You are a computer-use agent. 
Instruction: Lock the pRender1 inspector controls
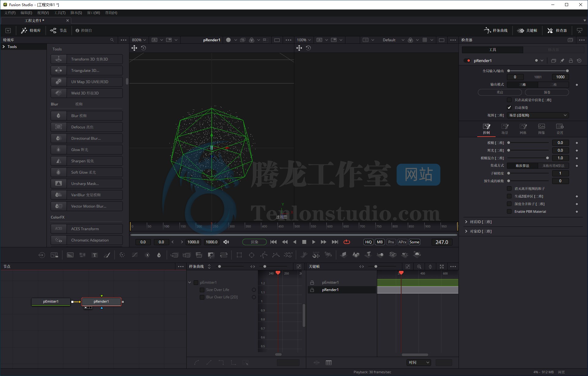coord(571,61)
